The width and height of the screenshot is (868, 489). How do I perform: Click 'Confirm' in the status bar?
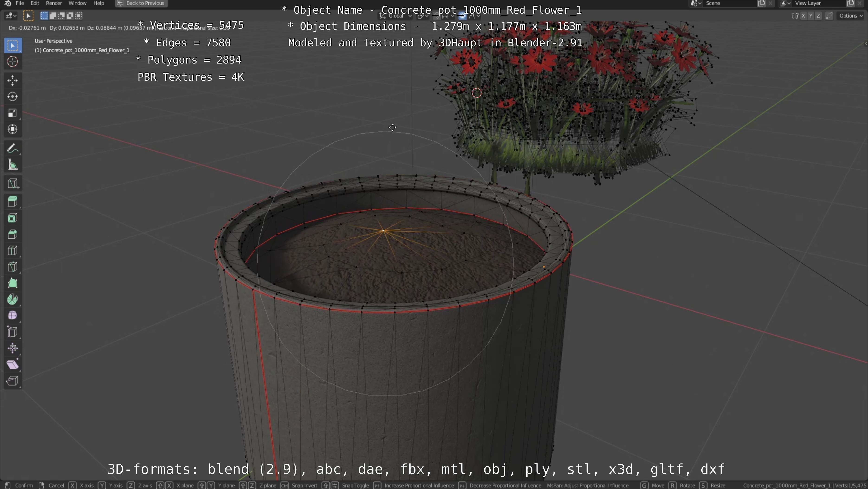point(24,485)
